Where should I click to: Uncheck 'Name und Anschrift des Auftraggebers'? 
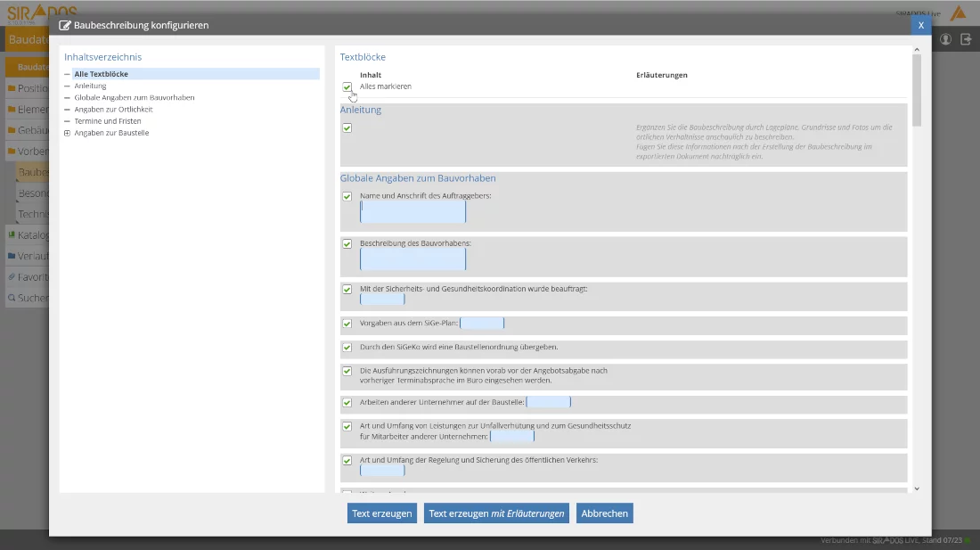(347, 196)
